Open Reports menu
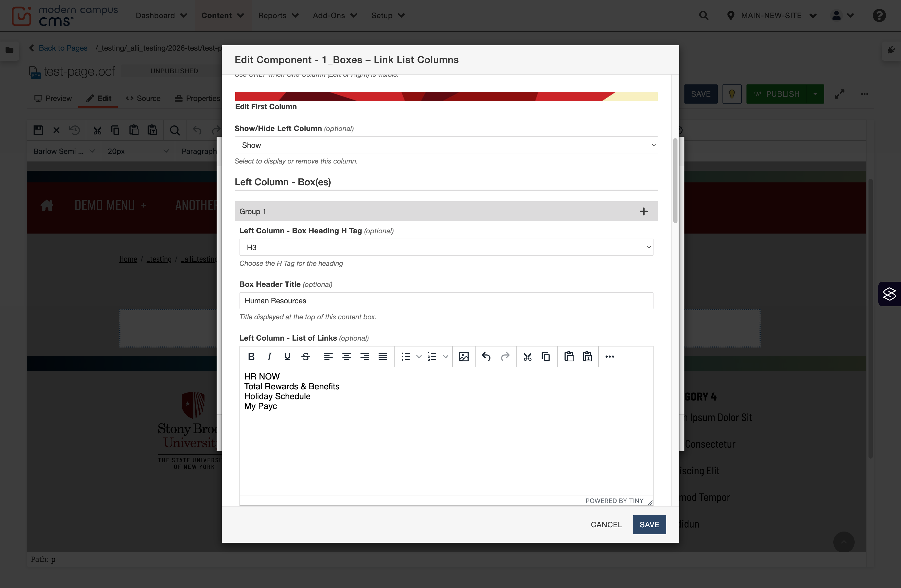Viewport: 901px width, 588px height. [x=278, y=15]
